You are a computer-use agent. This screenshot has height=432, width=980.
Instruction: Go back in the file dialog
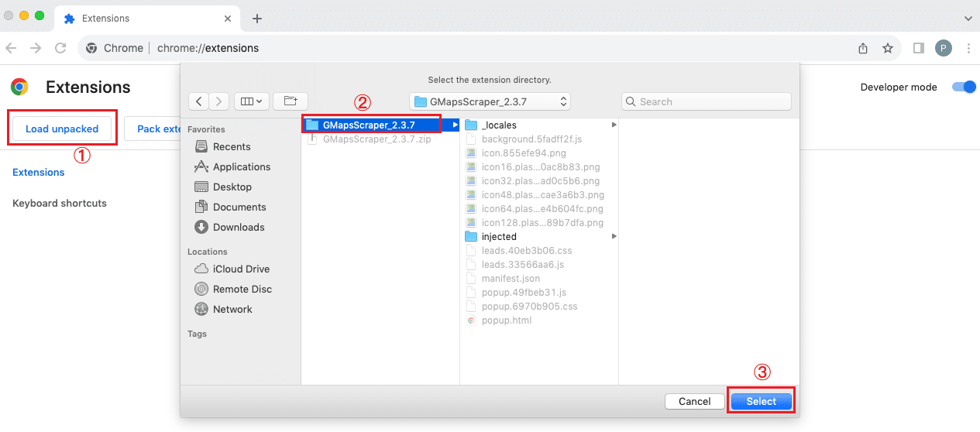(x=199, y=101)
